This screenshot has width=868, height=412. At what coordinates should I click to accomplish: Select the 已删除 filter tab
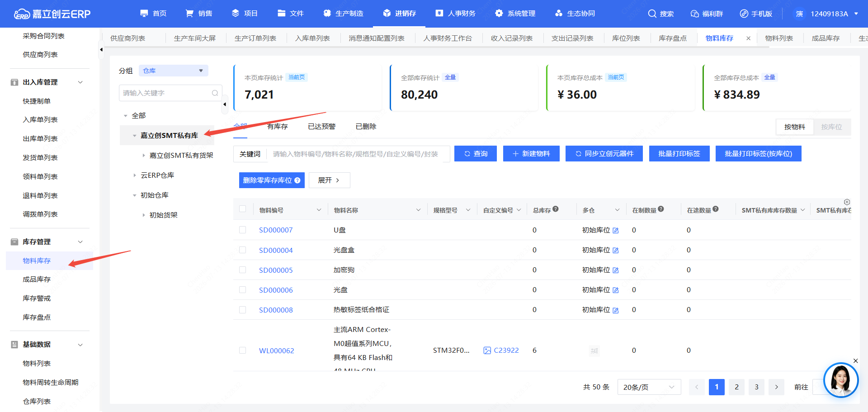(x=366, y=127)
